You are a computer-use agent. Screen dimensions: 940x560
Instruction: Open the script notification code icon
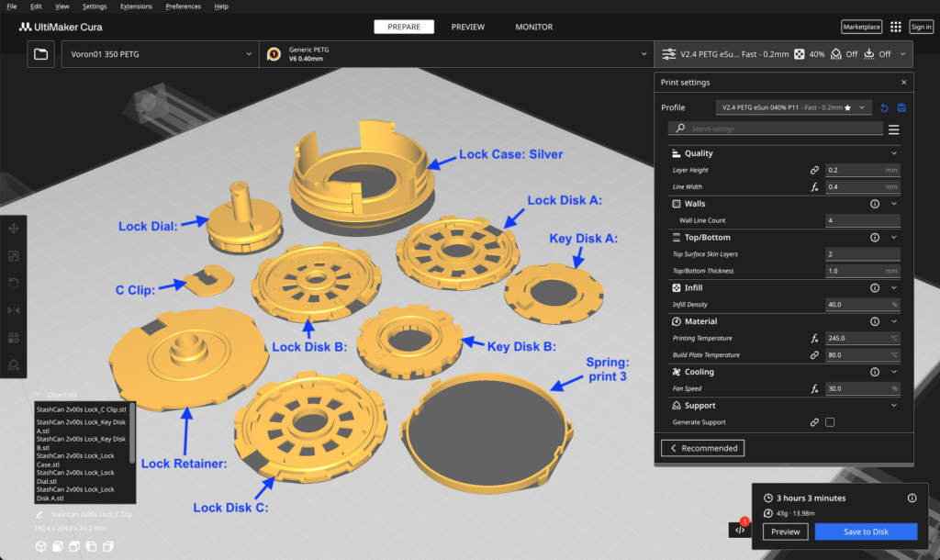tap(740, 530)
